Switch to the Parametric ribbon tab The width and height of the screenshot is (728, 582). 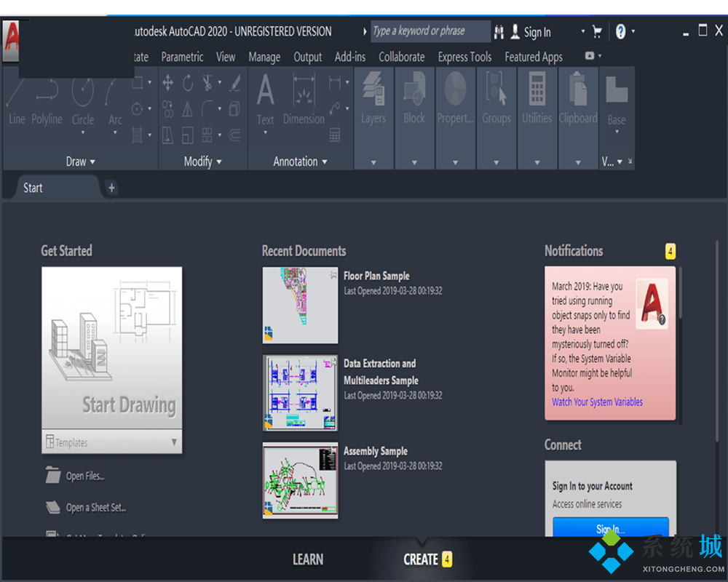[x=182, y=57]
